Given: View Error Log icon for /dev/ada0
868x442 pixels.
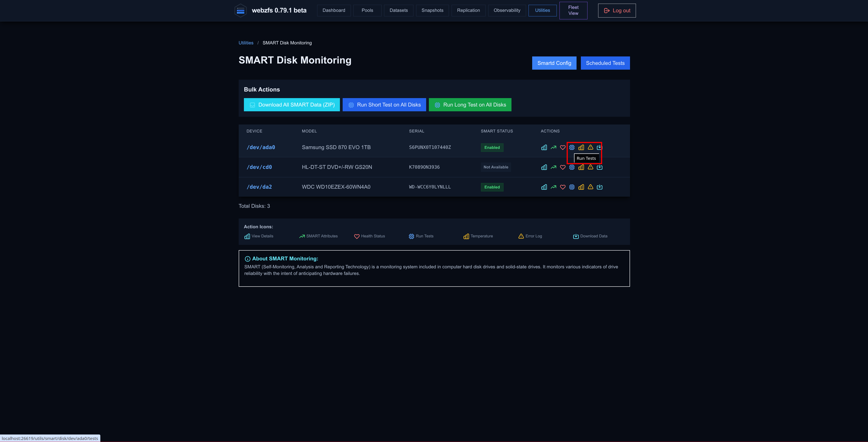Looking at the screenshot, I should tap(590, 147).
